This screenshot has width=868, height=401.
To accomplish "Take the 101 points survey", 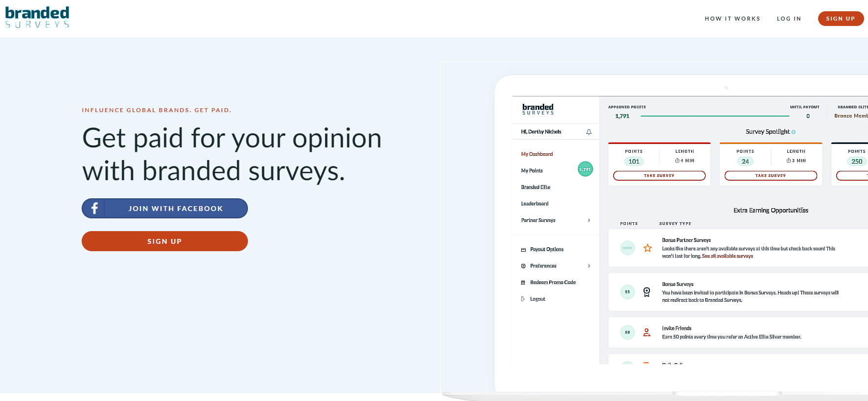I will pos(659,175).
